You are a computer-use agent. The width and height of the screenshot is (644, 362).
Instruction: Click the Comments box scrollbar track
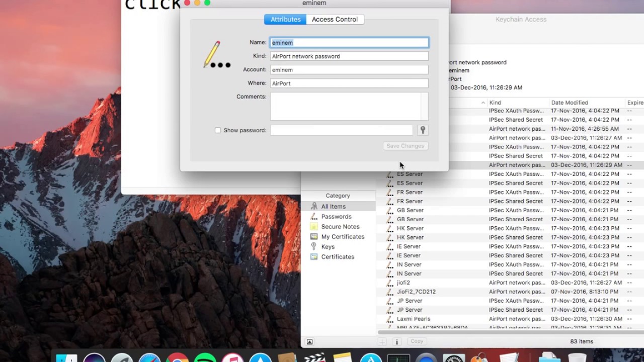[425, 106]
